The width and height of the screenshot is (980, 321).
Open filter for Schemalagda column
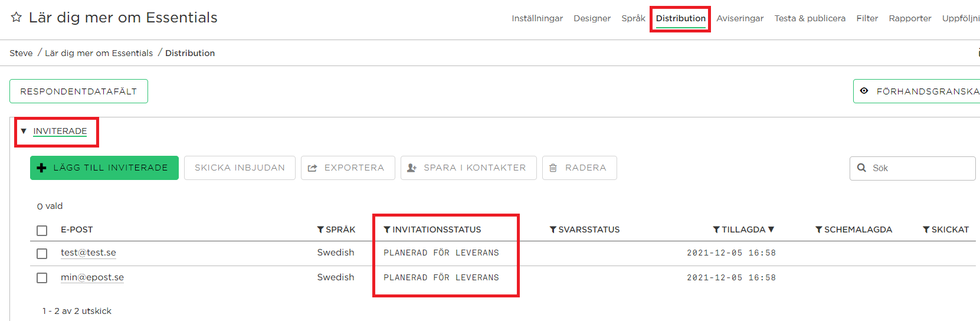pos(819,230)
